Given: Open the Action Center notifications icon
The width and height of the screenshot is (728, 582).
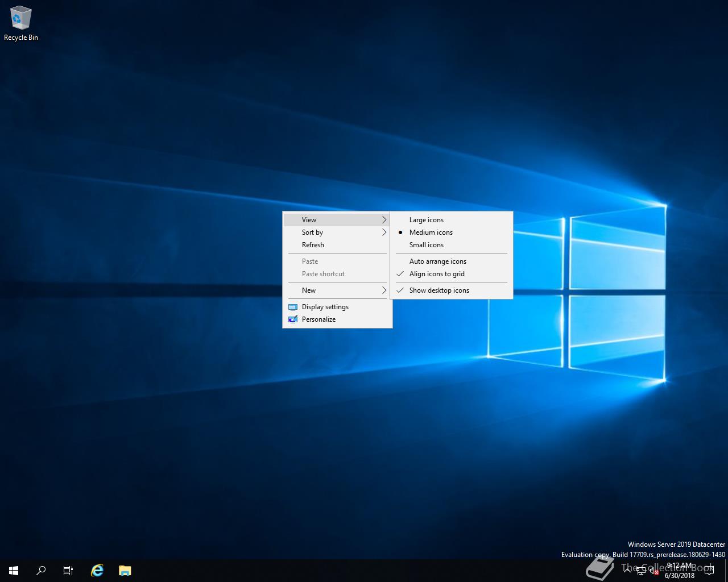Looking at the screenshot, I should point(709,571).
